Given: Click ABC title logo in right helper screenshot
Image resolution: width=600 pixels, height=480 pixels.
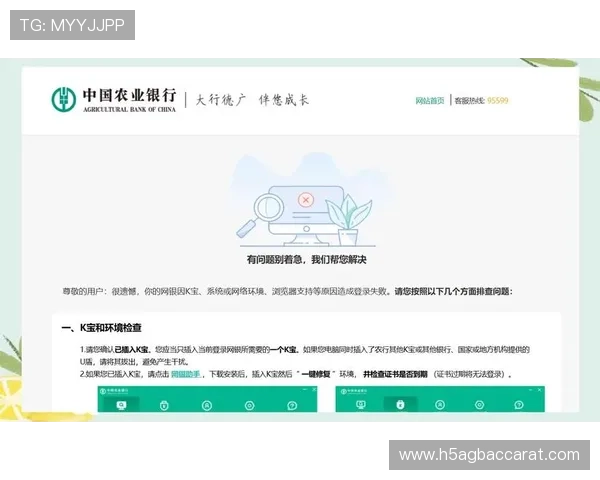Looking at the screenshot, I should pyautogui.click(x=354, y=391).
